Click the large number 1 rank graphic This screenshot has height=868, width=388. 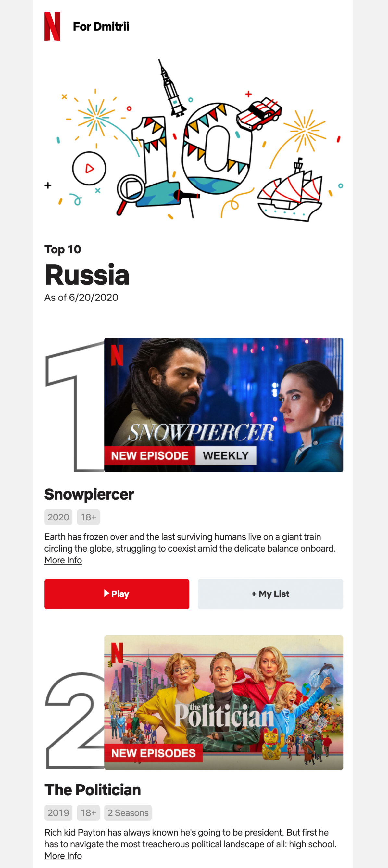(75, 406)
